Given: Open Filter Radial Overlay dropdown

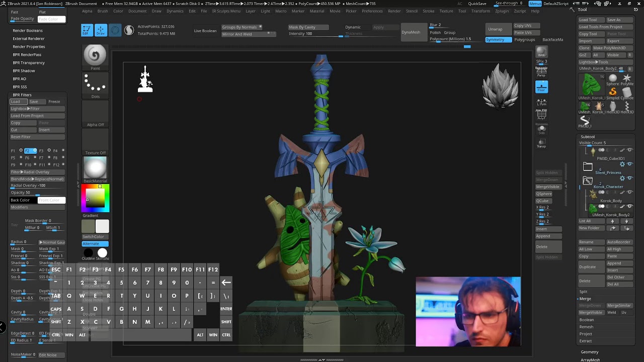Looking at the screenshot, I should [38, 172].
